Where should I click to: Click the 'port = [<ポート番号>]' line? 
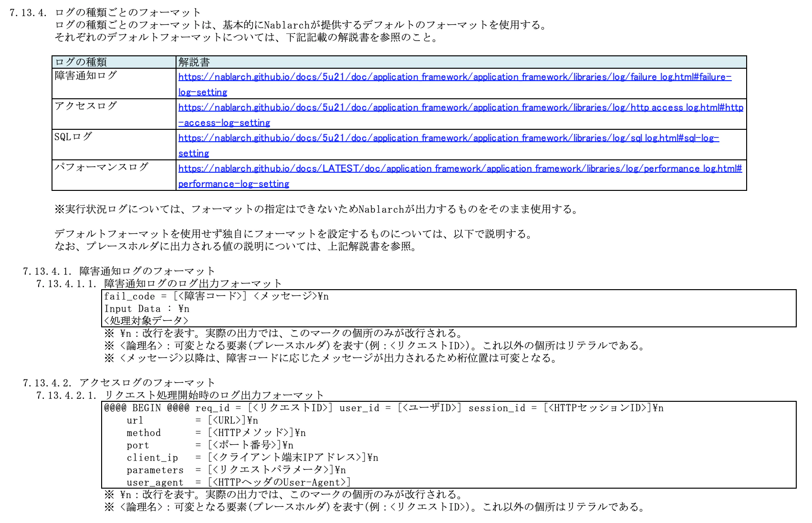(x=210, y=445)
